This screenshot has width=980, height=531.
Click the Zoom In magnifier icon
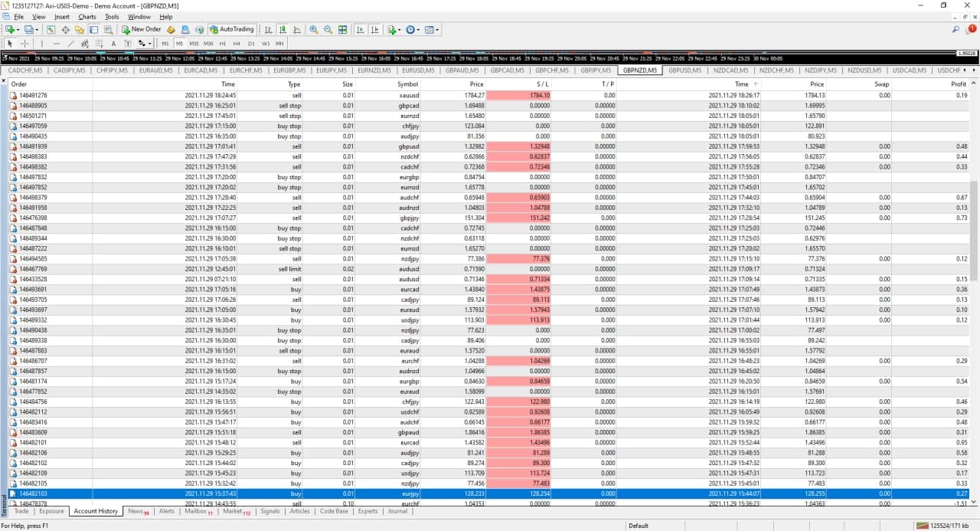(x=314, y=30)
